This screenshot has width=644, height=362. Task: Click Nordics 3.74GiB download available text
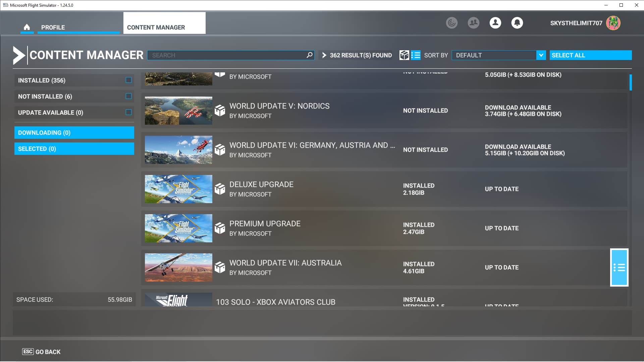tap(523, 111)
